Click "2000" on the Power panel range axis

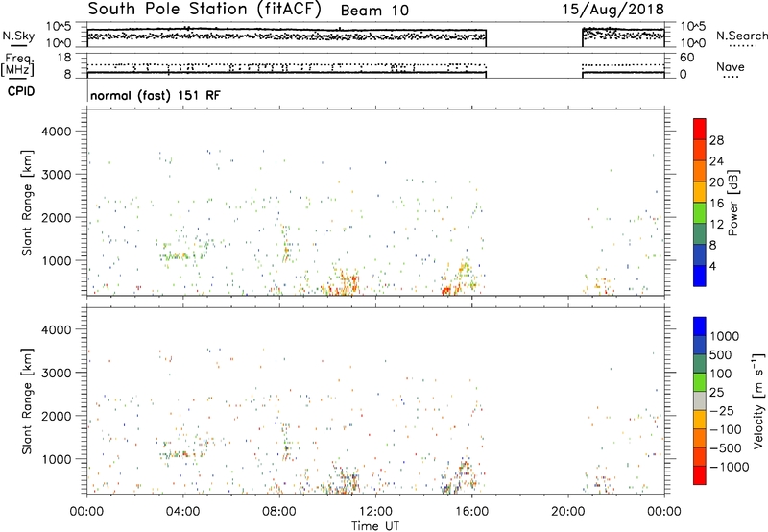56,217
